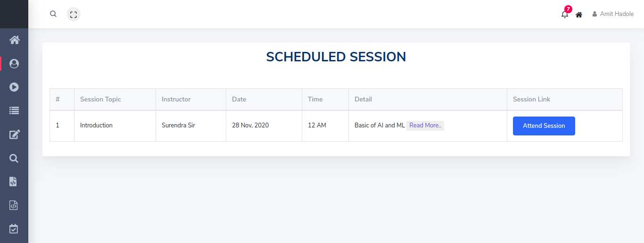Click the Instructor column header
Image resolution: width=644 pixels, height=243 pixels.
[x=176, y=99]
